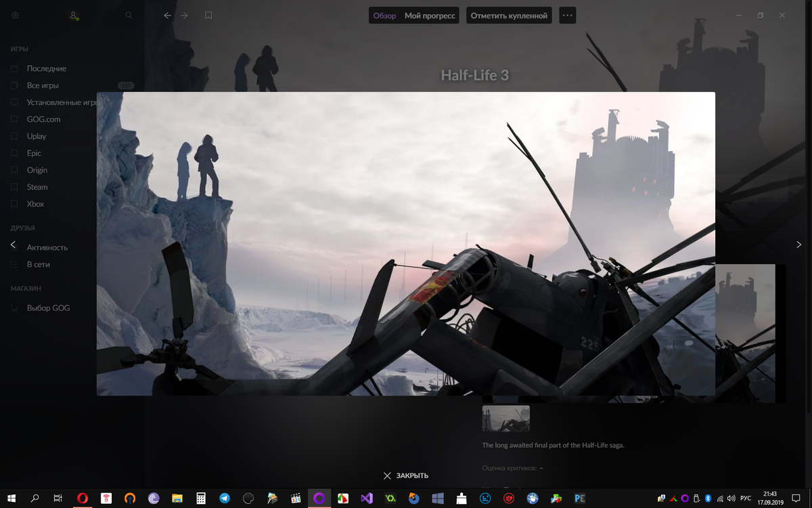Show the previous screenshot
812x508 pixels.
tap(13, 245)
